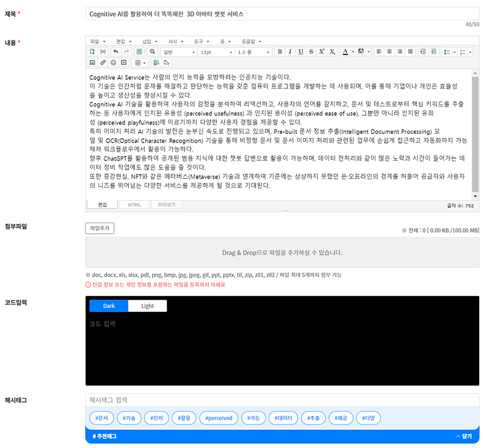Open text color dropdown arrow
The height and width of the screenshot is (448, 486).
(x=353, y=52)
